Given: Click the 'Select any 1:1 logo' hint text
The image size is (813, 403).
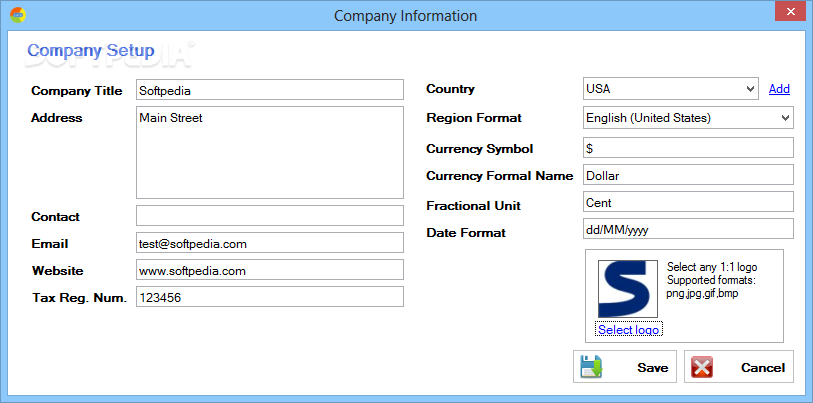Looking at the screenshot, I should 712,267.
